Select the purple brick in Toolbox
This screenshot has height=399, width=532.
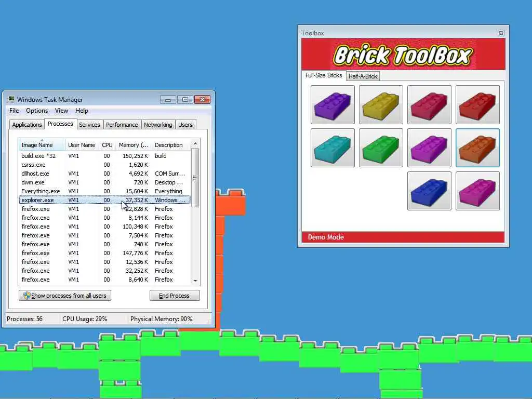[x=332, y=104]
